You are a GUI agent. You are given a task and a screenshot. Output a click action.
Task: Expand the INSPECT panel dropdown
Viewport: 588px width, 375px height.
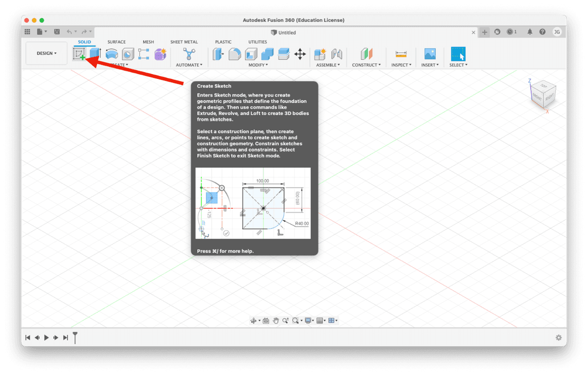coord(401,65)
